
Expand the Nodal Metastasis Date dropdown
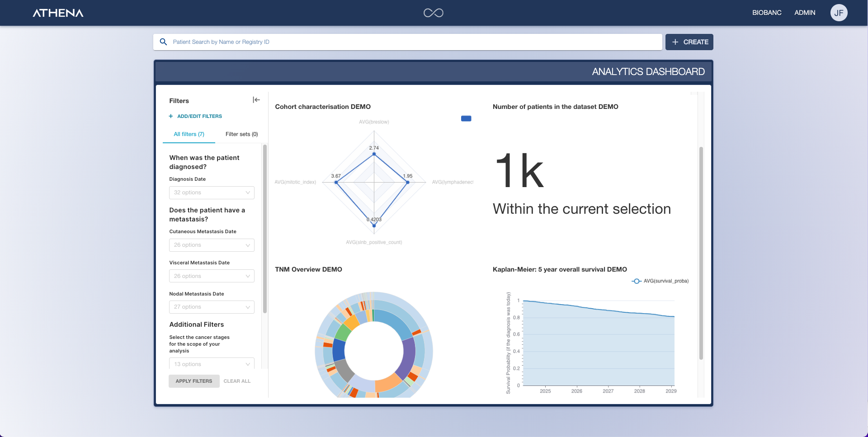point(212,307)
